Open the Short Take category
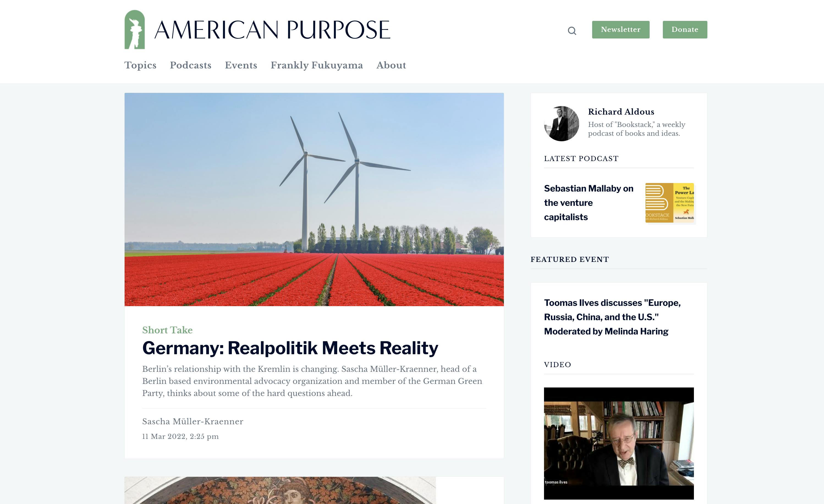Image resolution: width=824 pixels, height=504 pixels. (x=167, y=330)
